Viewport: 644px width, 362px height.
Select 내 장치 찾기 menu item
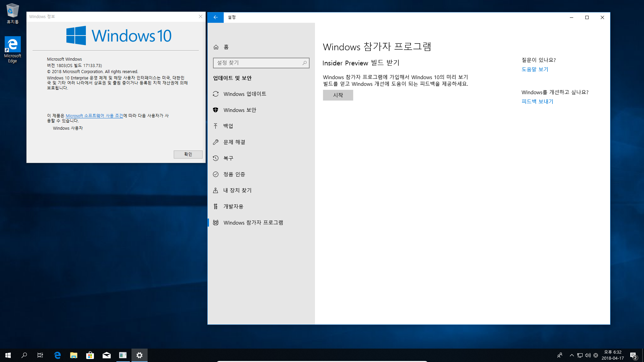pos(261,190)
